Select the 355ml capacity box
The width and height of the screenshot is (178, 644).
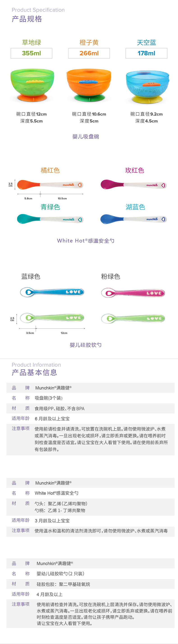coord(31,53)
